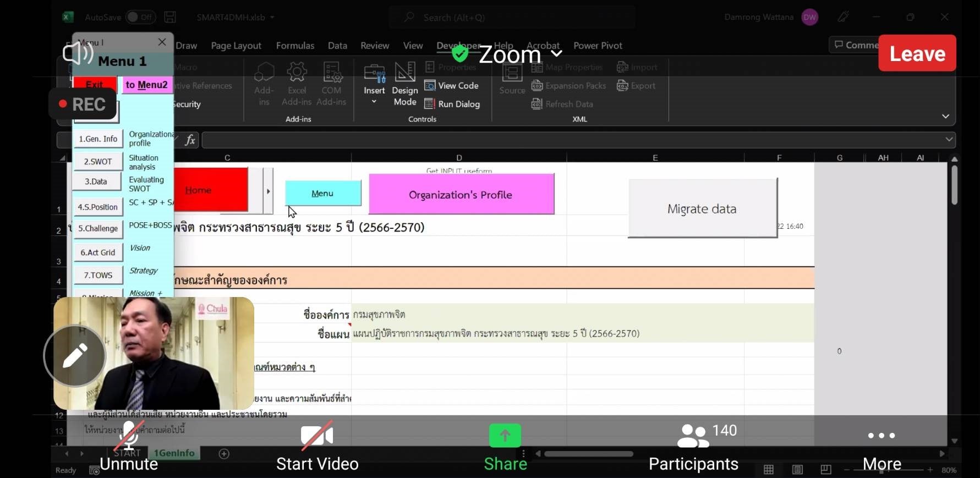
Task: Click 4.S.Position in Menu 1 form
Action: coord(98,207)
